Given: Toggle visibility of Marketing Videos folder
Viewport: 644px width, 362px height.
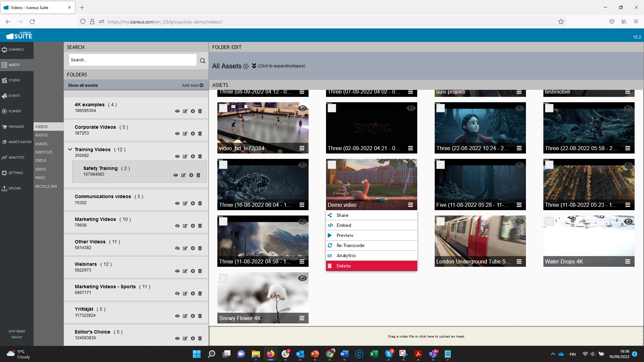Looking at the screenshot, I should click(177, 226).
